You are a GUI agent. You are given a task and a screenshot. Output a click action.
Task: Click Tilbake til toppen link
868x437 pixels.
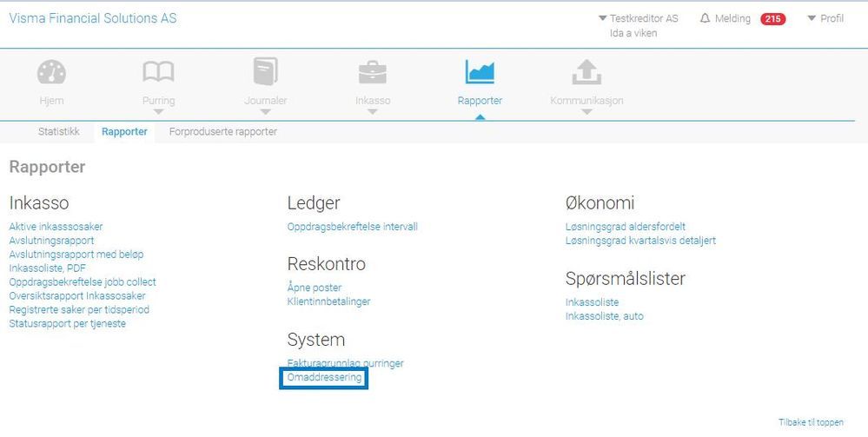811,422
